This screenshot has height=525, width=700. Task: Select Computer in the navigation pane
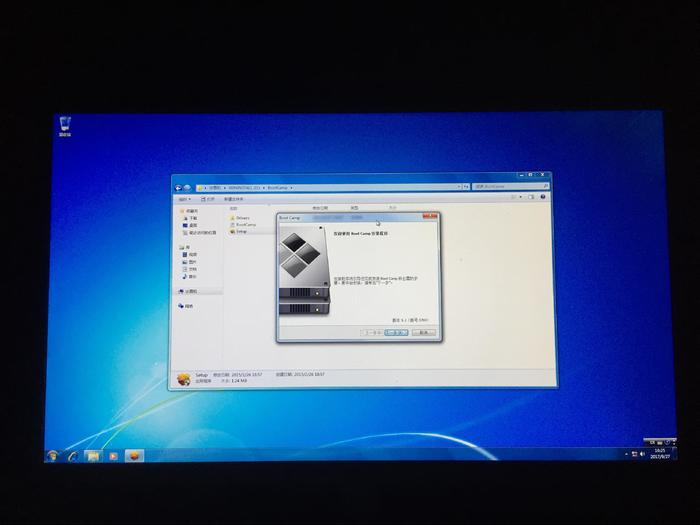(x=188, y=291)
